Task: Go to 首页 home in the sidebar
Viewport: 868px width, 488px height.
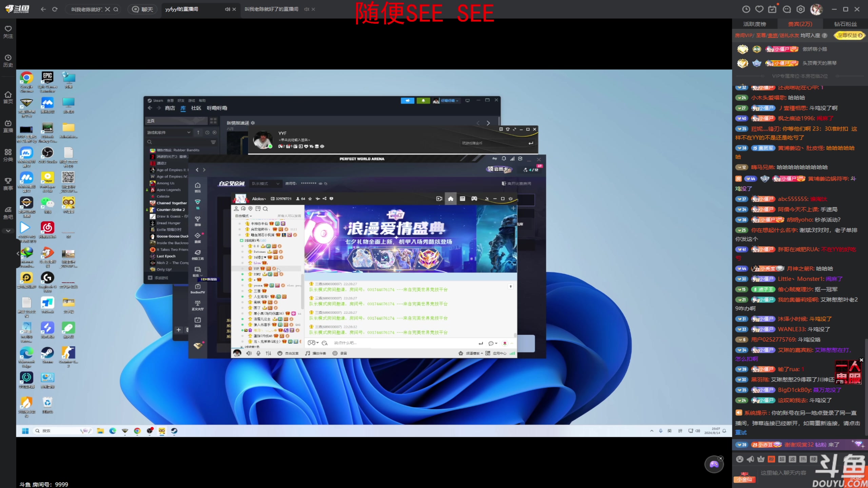Action: 8,98
